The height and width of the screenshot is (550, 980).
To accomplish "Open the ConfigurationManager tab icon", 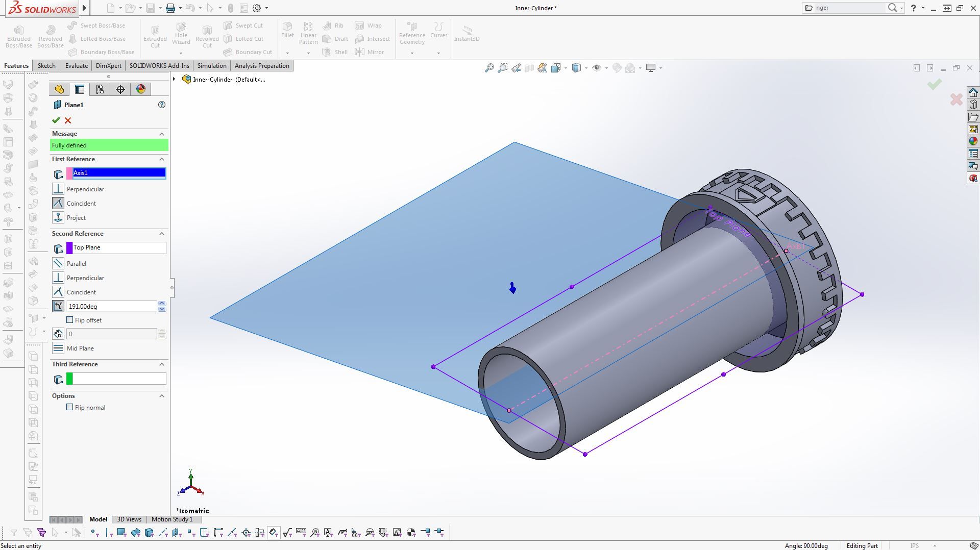I will [x=100, y=89].
